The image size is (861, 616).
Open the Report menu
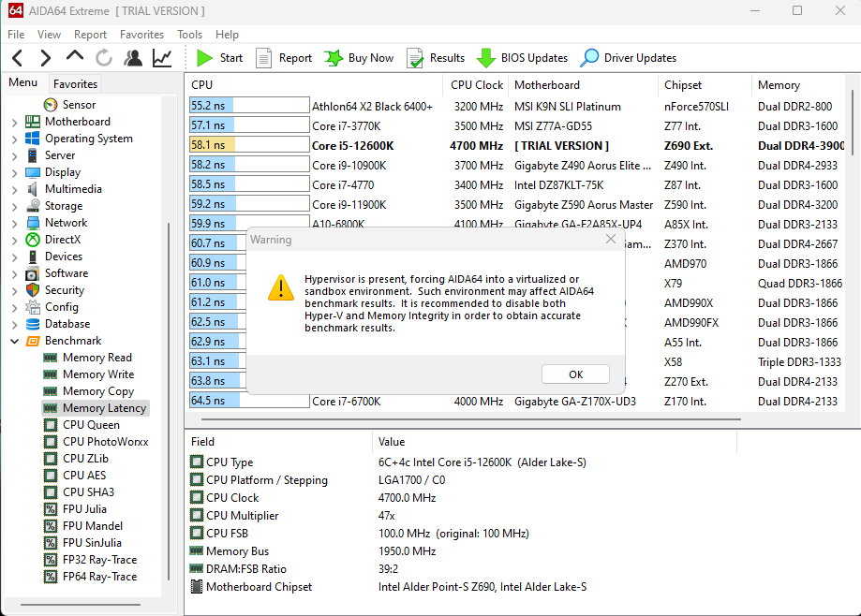90,34
